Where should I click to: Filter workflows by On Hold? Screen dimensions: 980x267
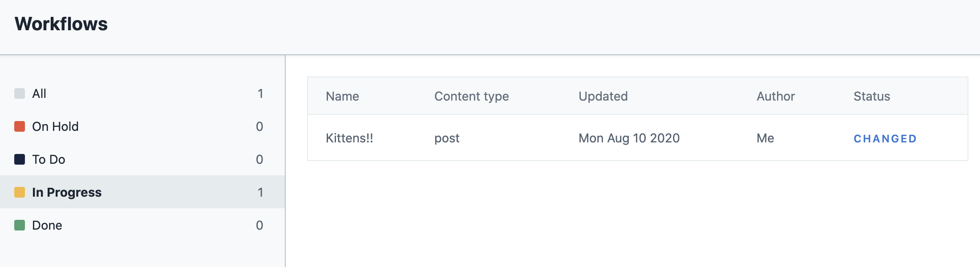pyautogui.click(x=55, y=126)
